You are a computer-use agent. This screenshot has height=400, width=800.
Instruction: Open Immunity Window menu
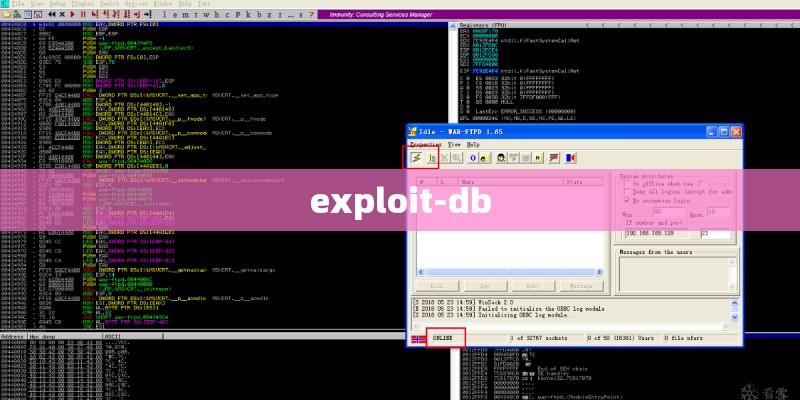pos(163,4)
